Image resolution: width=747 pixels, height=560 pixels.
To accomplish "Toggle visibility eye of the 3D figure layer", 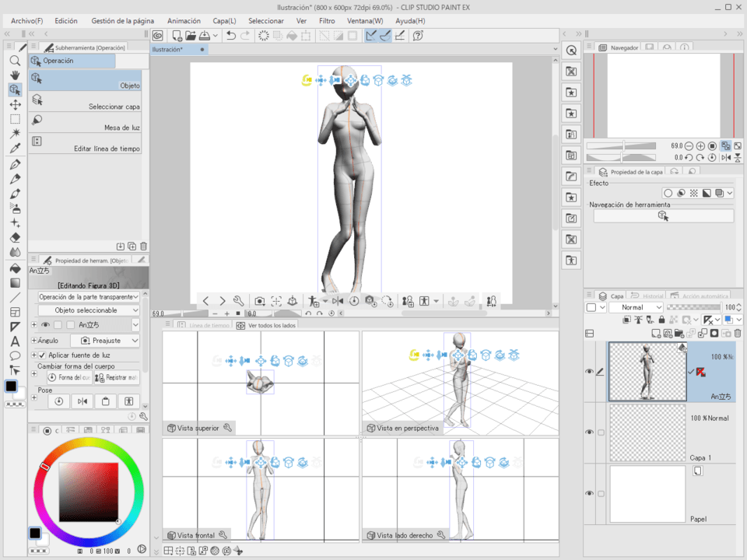I will (589, 372).
